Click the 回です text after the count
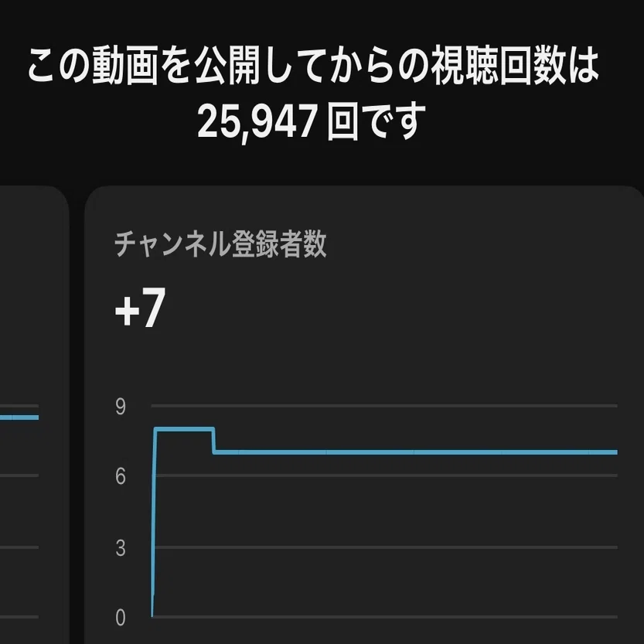The width and height of the screenshot is (644, 644). (x=376, y=121)
